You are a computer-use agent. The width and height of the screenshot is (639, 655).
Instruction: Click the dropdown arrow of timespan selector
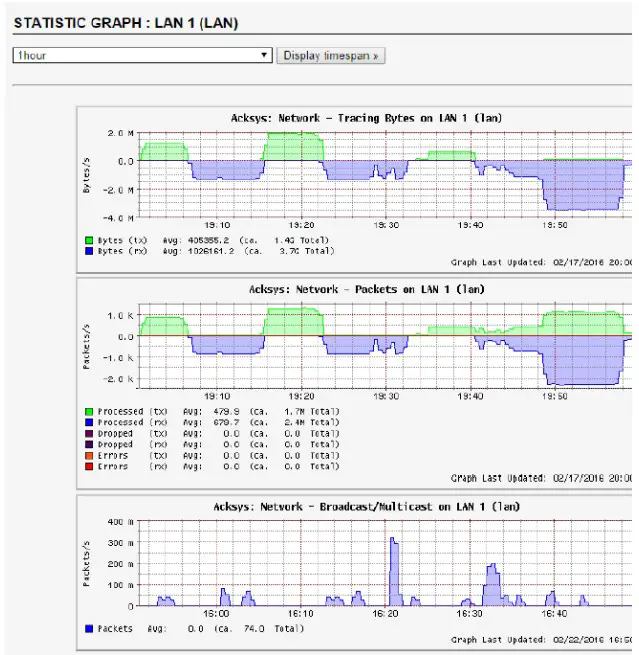[x=264, y=55]
